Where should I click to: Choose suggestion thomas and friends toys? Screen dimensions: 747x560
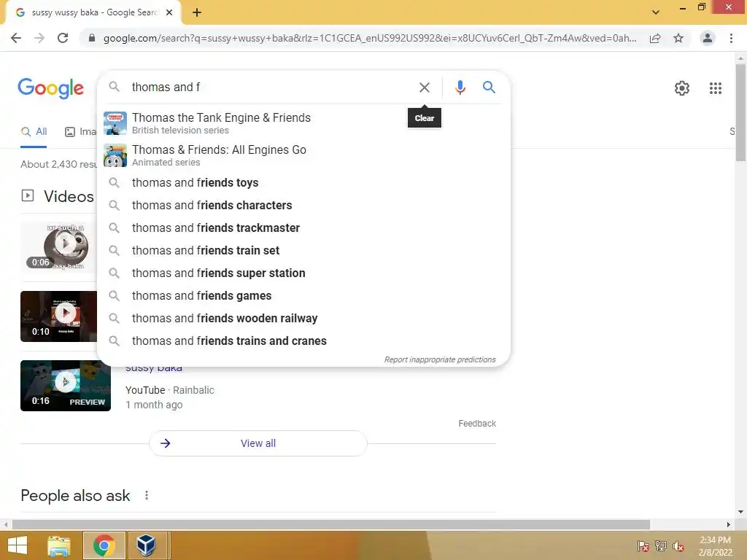[x=303, y=183]
